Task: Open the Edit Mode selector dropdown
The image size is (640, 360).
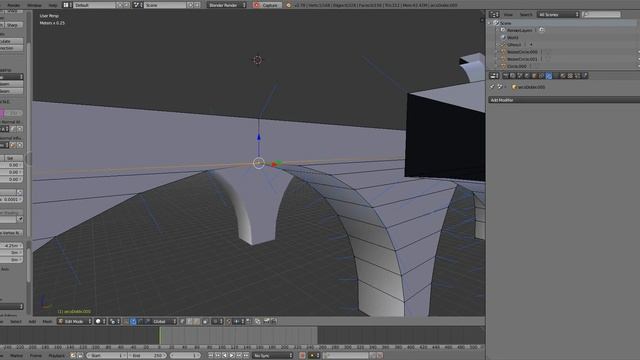Action: point(75,322)
